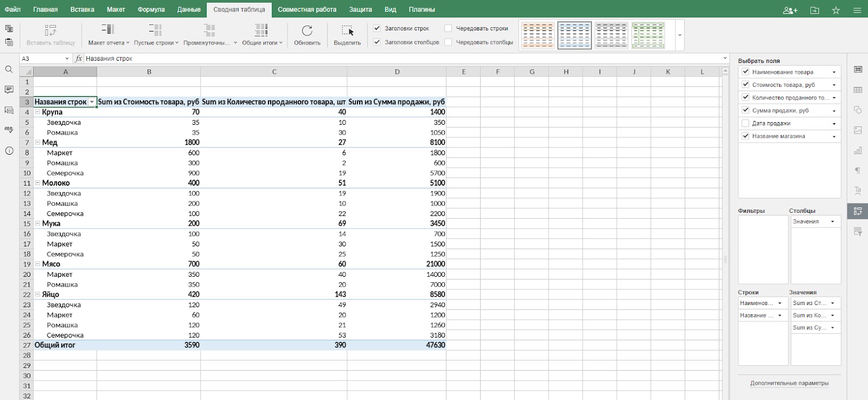Uncheck the Наименование товара field

click(x=745, y=72)
